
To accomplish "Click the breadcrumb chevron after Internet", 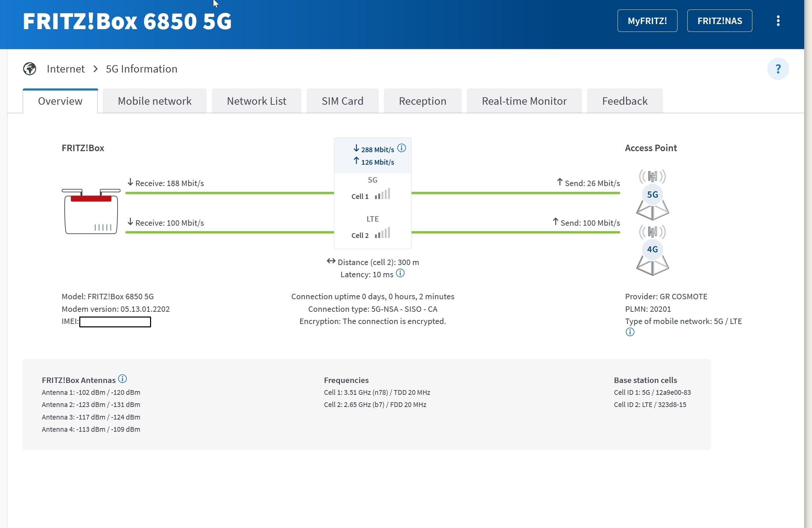I will [x=96, y=69].
